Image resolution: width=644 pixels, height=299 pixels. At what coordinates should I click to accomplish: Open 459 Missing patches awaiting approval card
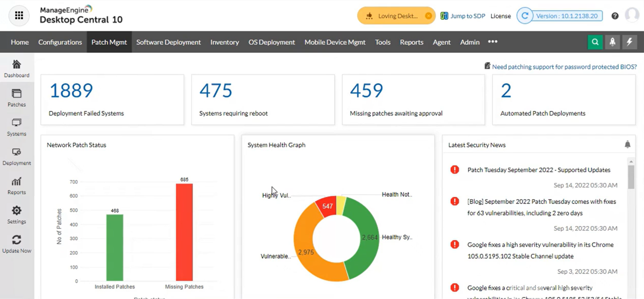[x=413, y=100]
